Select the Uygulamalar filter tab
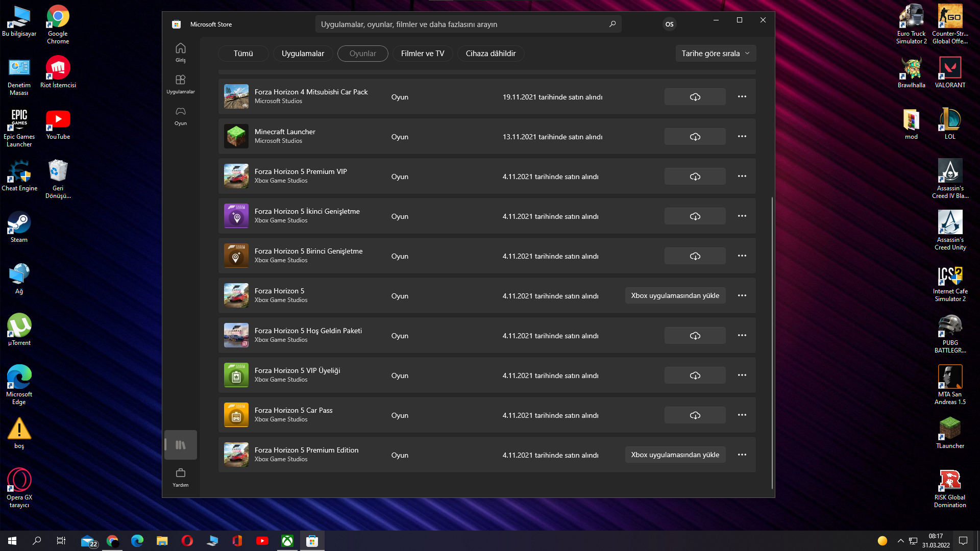980x551 pixels. (x=303, y=54)
